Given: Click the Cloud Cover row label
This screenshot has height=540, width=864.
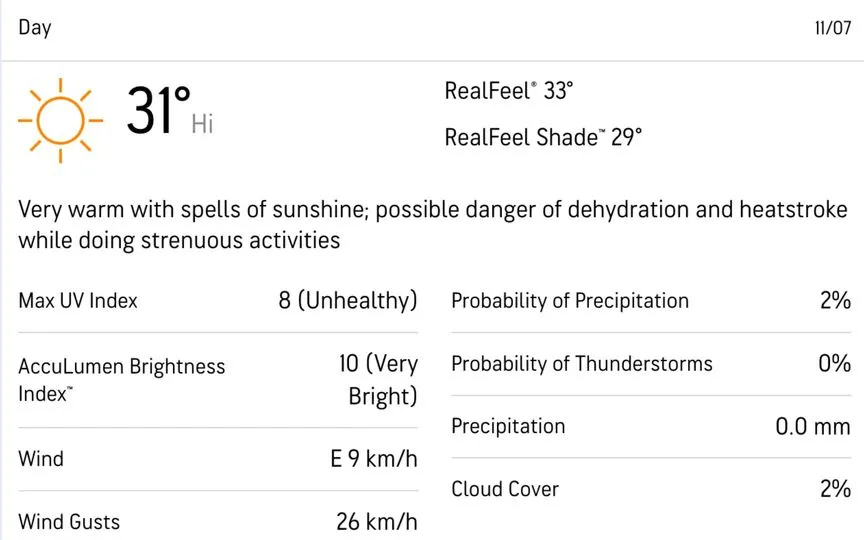Looking at the screenshot, I should tap(505, 489).
